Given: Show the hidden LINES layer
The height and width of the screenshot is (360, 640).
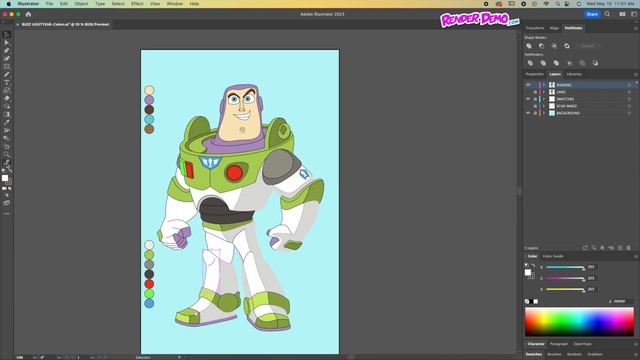Looking at the screenshot, I should 528,92.
